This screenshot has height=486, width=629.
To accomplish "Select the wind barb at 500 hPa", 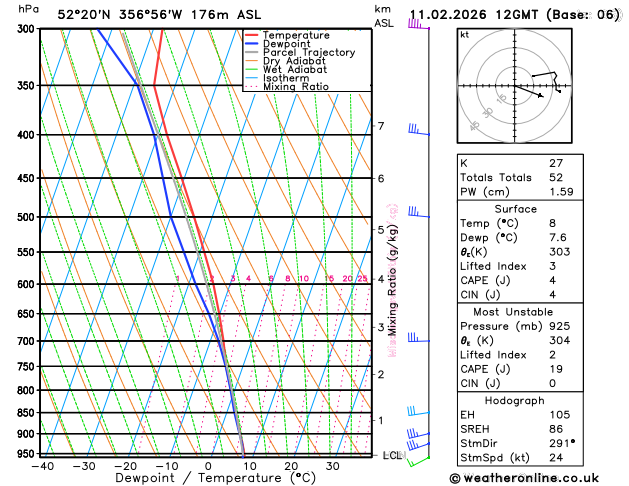I will (x=416, y=213).
